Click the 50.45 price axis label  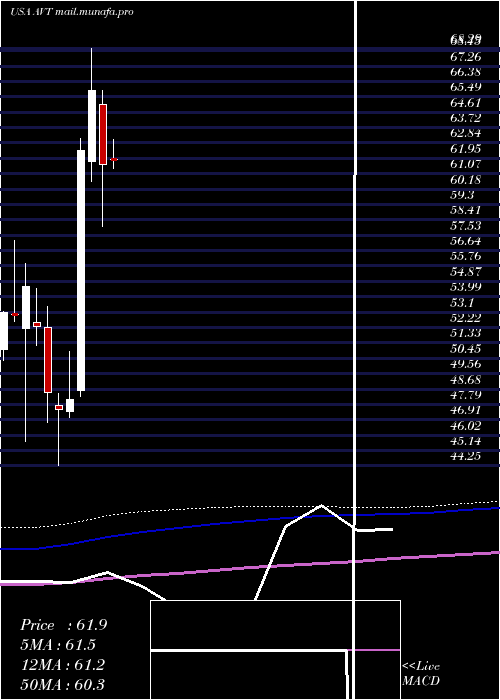(466, 348)
